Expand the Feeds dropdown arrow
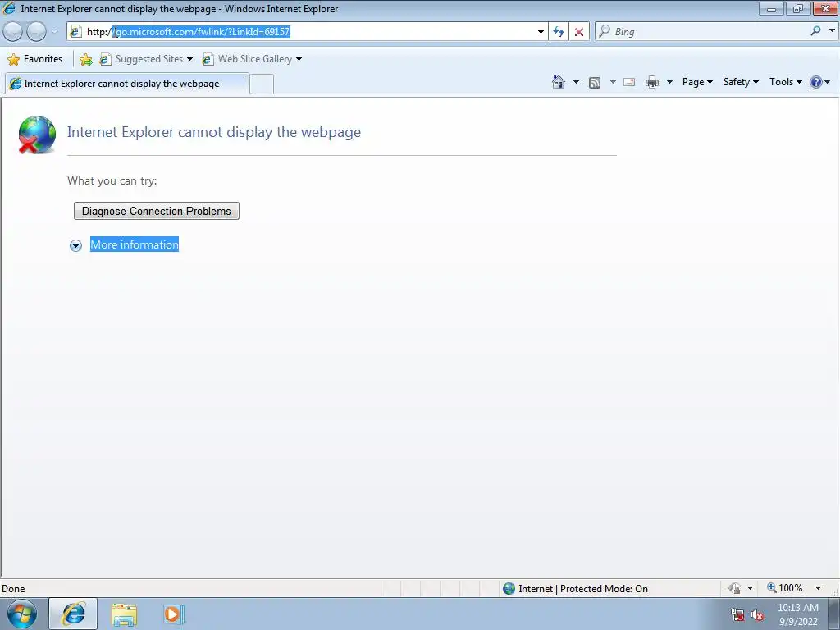This screenshot has width=840, height=630. (x=613, y=82)
